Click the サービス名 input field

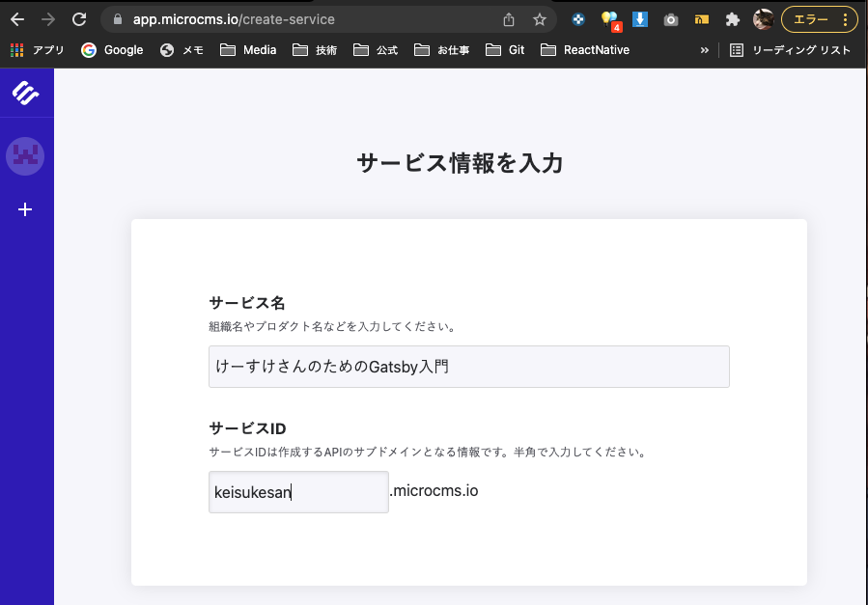point(469,367)
